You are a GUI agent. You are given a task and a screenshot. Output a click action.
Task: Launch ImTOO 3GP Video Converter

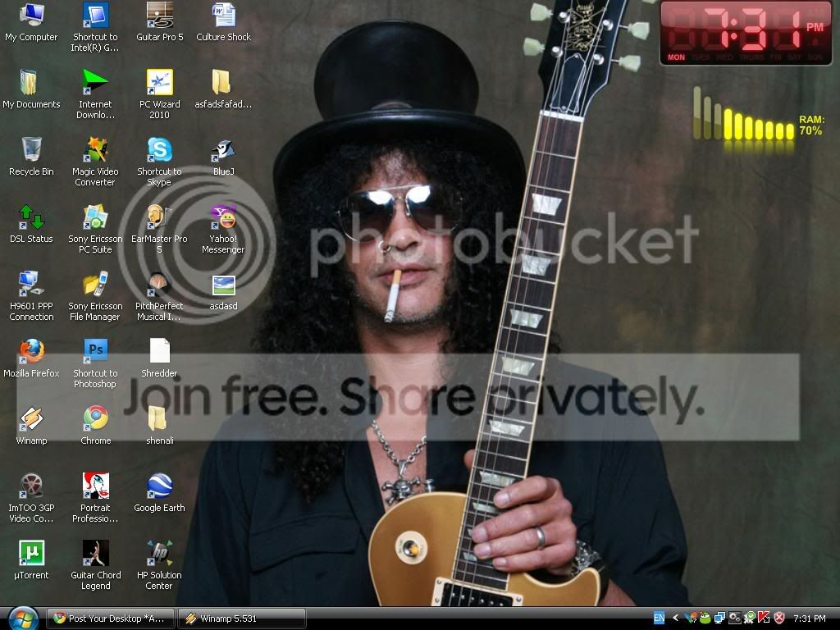31,498
